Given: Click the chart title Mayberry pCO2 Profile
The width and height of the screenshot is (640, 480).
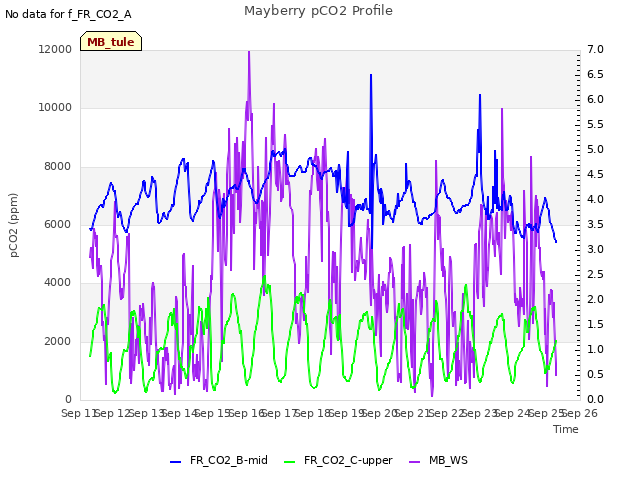Looking at the screenshot, I should coord(318,11).
